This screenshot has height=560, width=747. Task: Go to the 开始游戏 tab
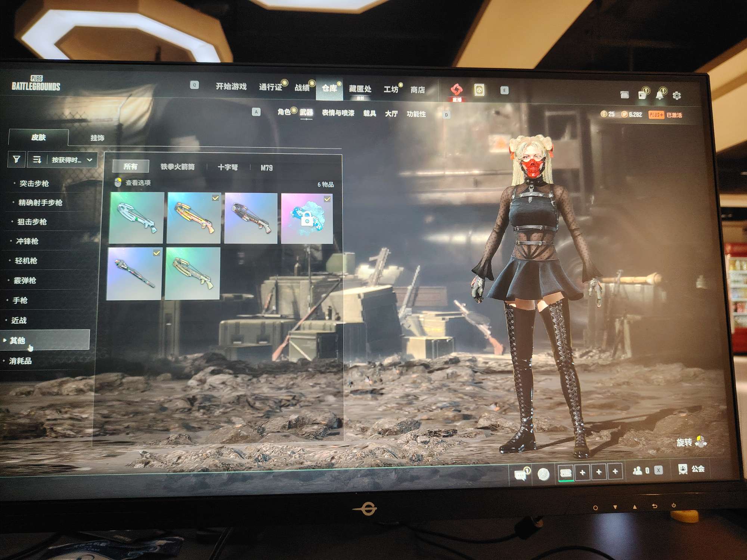click(231, 87)
